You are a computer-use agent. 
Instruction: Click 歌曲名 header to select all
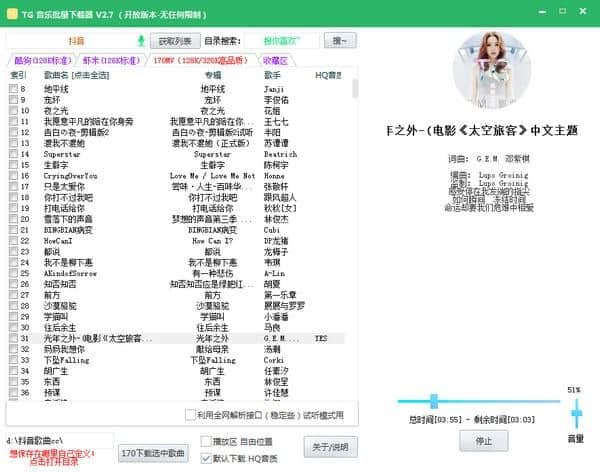pyautogui.click(x=75, y=75)
